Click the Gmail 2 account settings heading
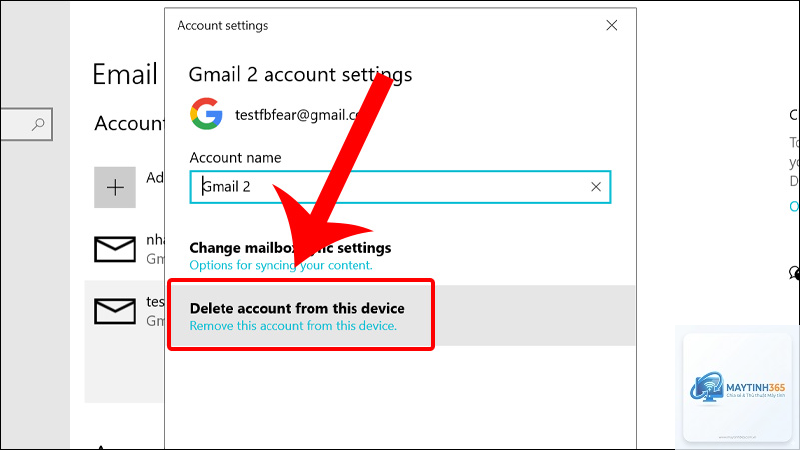Image resolution: width=800 pixels, height=450 pixels. pos(300,75)
